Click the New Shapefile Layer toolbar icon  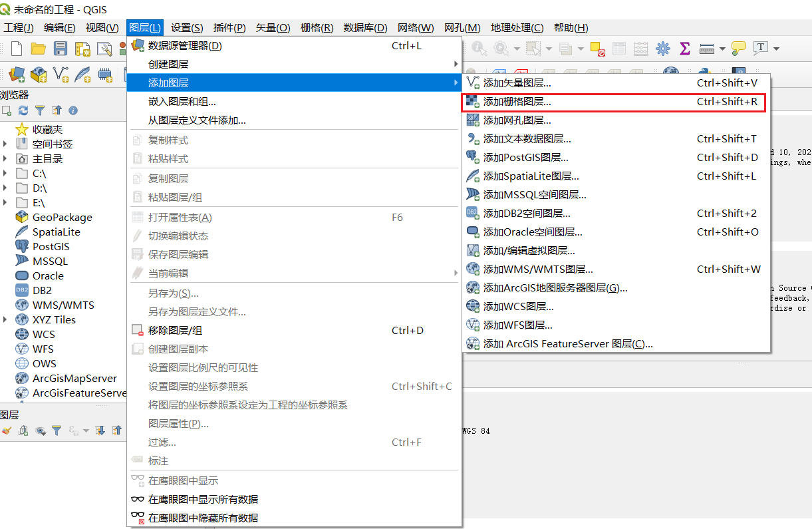(x=61, y=74)
